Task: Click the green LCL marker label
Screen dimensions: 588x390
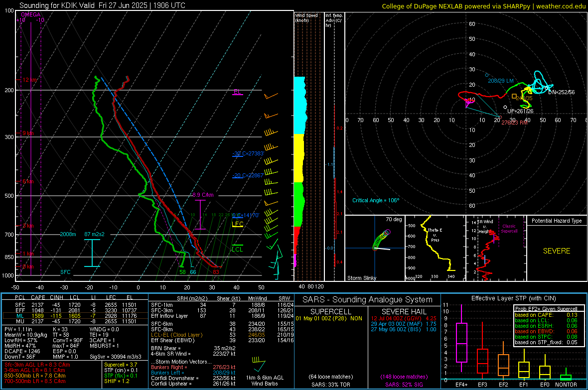Action: [x=237, y=250]
